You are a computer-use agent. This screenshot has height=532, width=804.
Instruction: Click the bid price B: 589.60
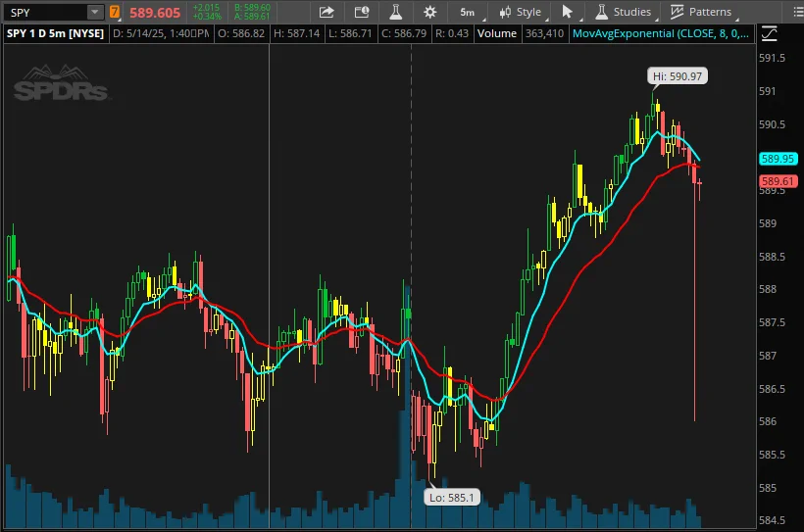click(252, 7)
